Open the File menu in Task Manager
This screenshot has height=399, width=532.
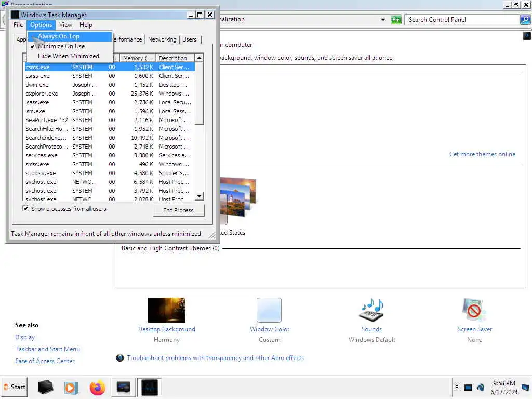[x=18, y=25]
